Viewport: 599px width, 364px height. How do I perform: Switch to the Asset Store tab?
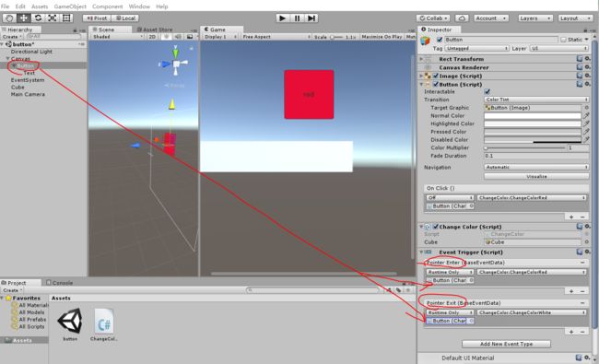tap(155, 29)
